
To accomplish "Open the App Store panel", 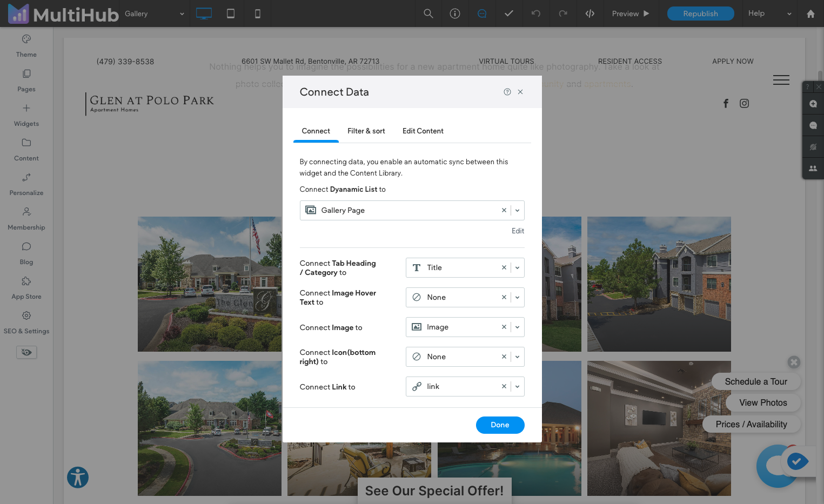I will [26, 288].
